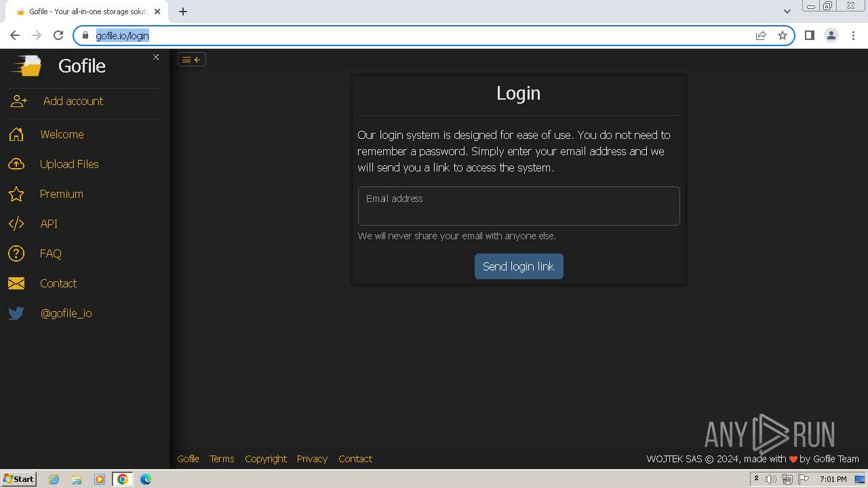
Task: Open footer Terms link
Action: point(222,459)
